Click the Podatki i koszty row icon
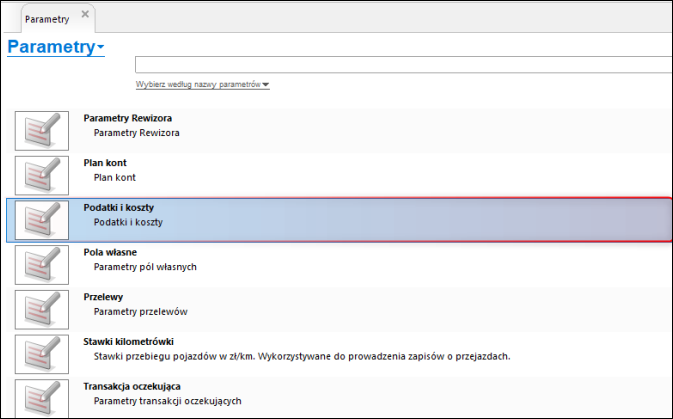673x419 pixels. tap(42, 220)
